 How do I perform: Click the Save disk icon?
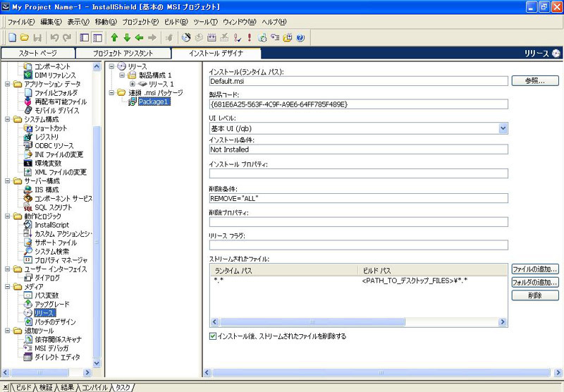pos(37,37)
